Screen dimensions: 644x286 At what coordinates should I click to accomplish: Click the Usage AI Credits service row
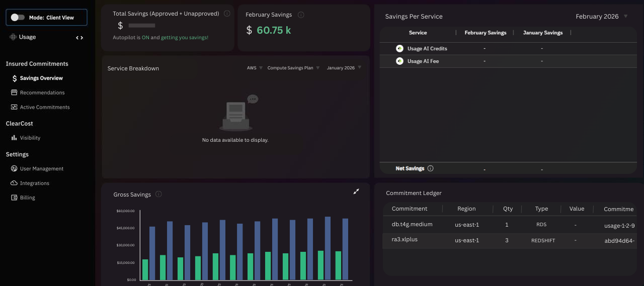[x=508, y=49]
